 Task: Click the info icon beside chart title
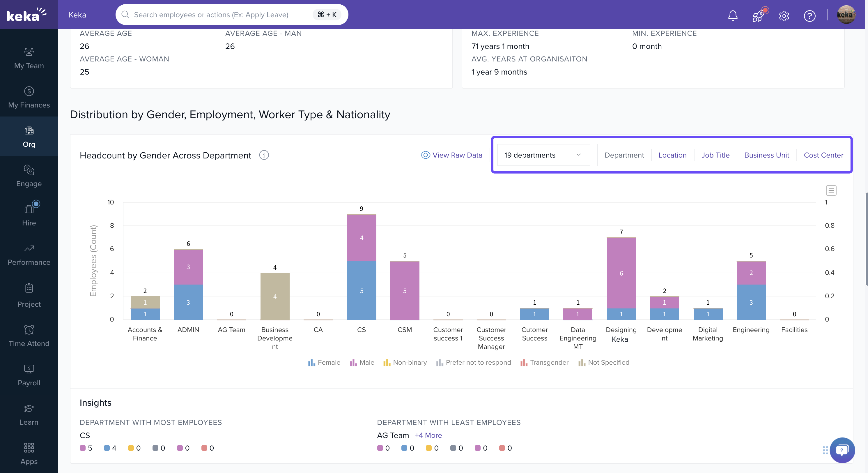click(x=264, y=155)
